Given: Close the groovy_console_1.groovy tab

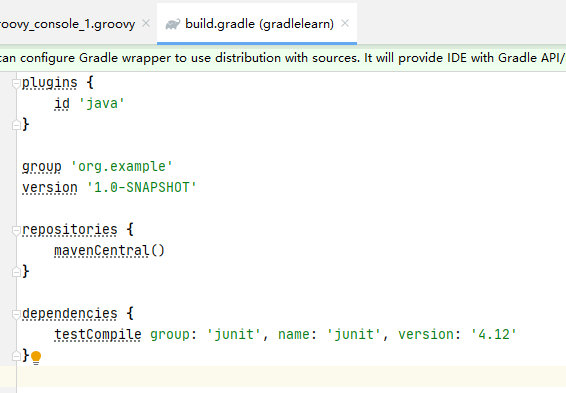Looking at the screenshot, I should point(146,23).
